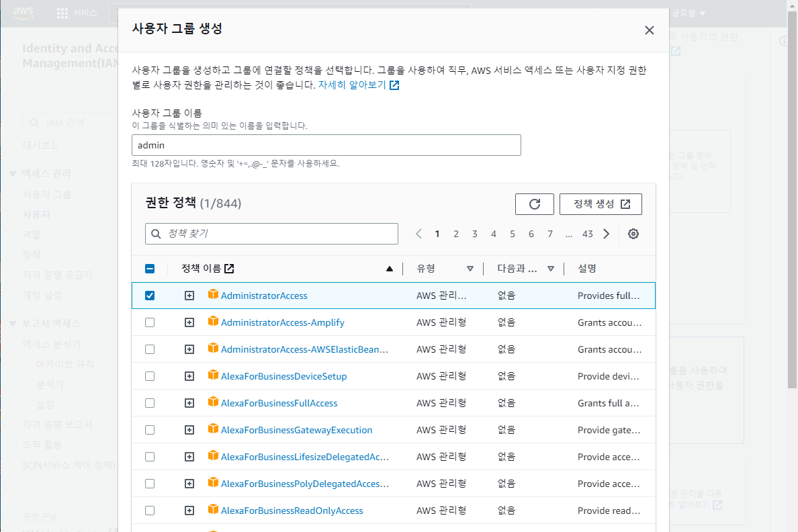Click the policy icon for AlexaForBusinessFullAccess
The height and width of the screenshot is (532, 798).
213,402
